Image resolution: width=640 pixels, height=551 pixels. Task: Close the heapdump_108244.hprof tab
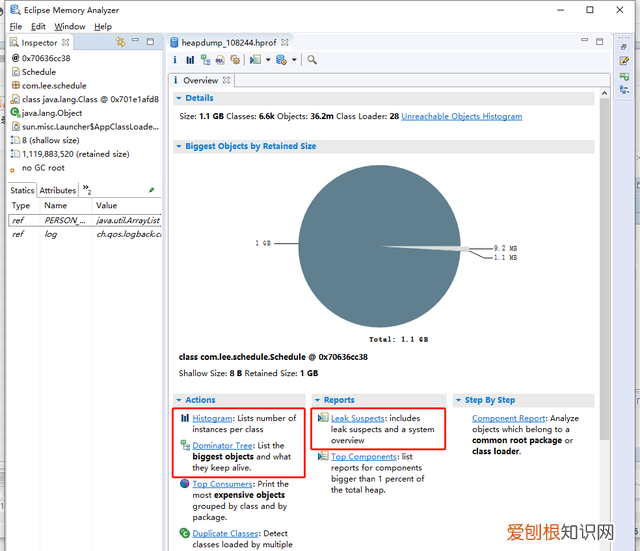[x=285, y=42]
